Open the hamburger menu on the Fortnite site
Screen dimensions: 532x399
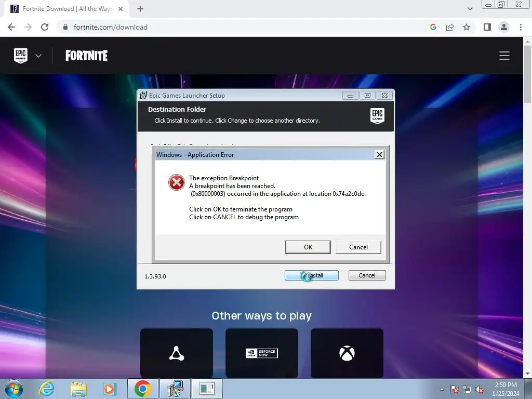click(504, 56)
